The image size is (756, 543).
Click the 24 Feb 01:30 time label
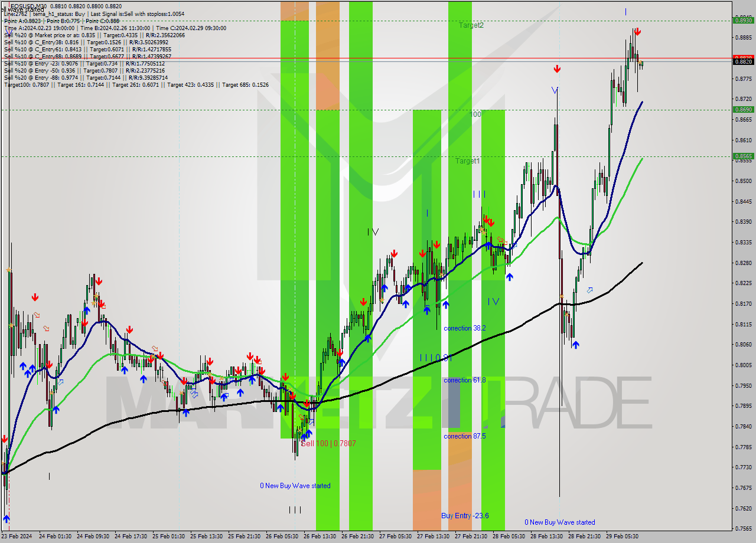tap(56, 537)
